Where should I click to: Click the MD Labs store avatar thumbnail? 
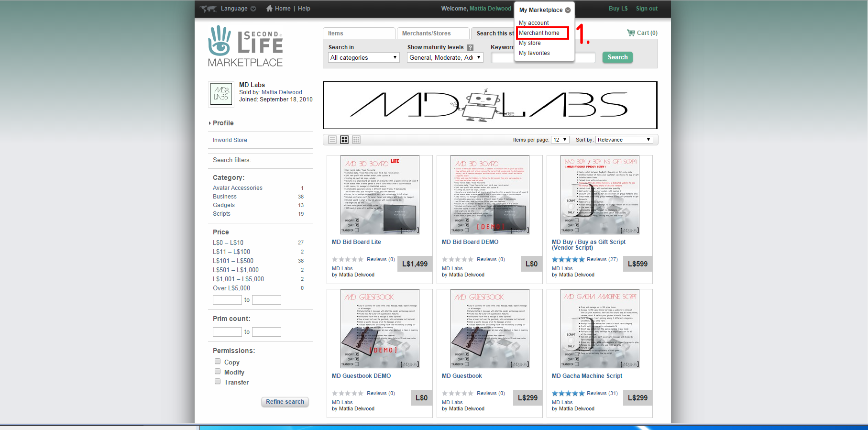click(x=221, y=93)
